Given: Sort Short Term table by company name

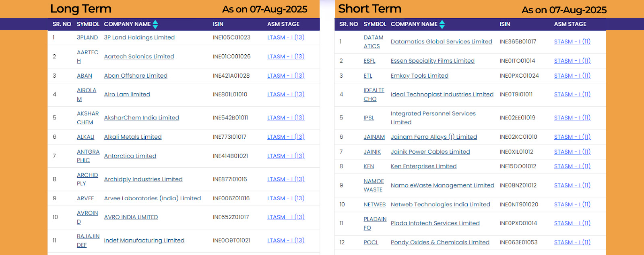Looking at the screenshot, I should [x=442, y=24].
